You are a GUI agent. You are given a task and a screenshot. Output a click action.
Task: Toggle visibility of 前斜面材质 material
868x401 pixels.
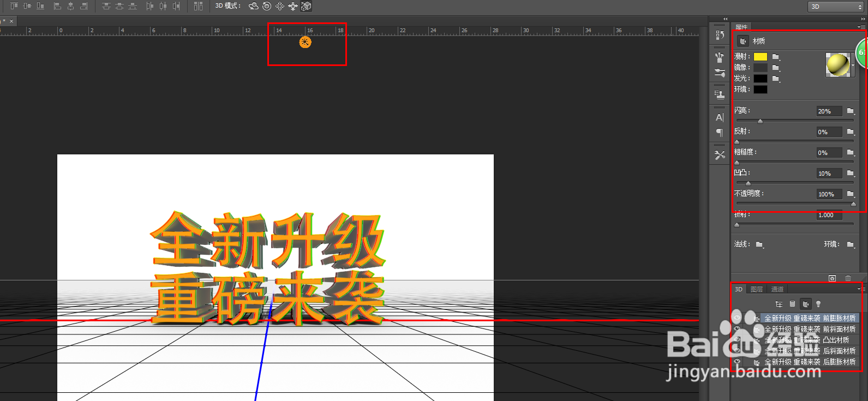click(x=737, y=329)
